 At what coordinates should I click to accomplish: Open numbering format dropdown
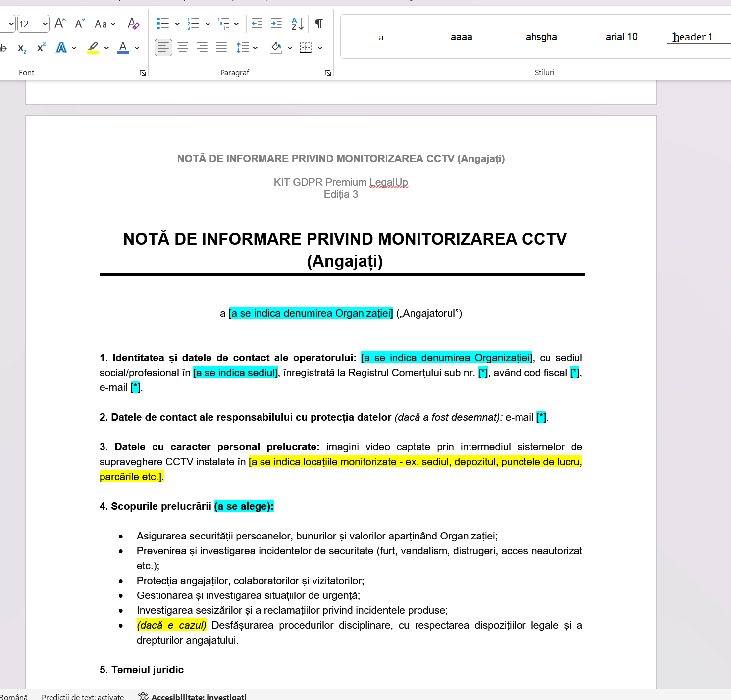(x=208, y=24)
